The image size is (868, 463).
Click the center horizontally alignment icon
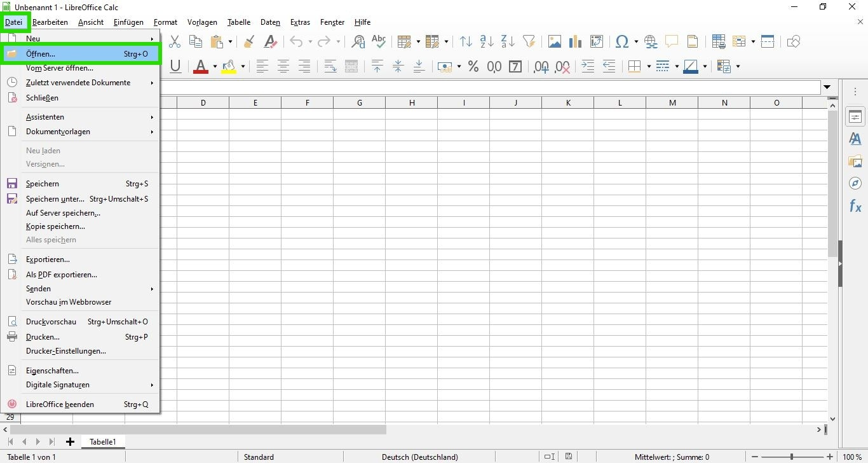(x=283, y=66)
